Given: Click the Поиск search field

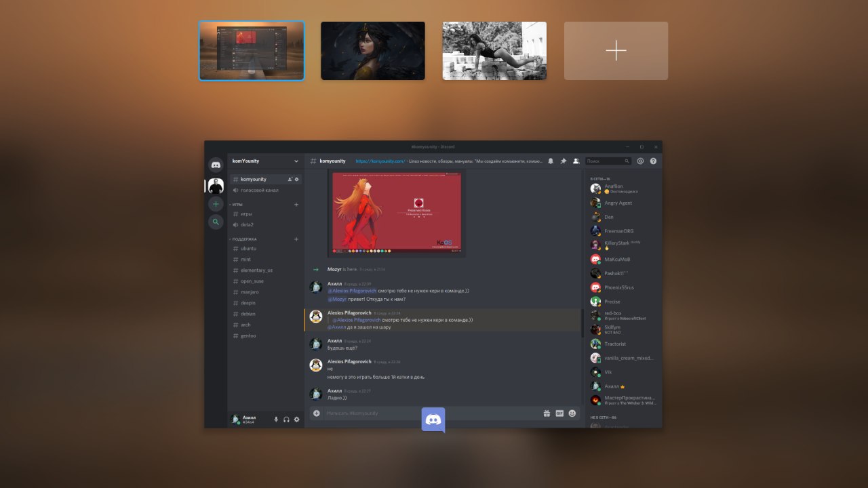Looking at the screenshot, I should tap(608, 161).
